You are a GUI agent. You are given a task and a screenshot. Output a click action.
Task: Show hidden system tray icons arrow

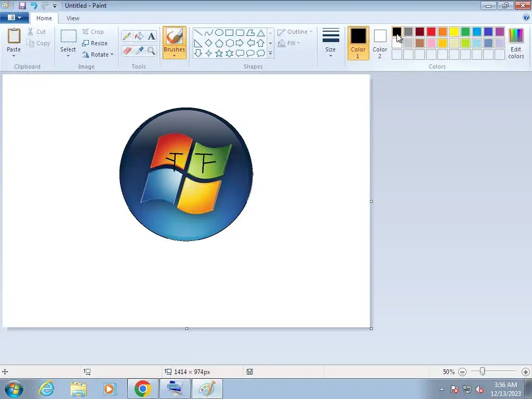tap(442, 389)
